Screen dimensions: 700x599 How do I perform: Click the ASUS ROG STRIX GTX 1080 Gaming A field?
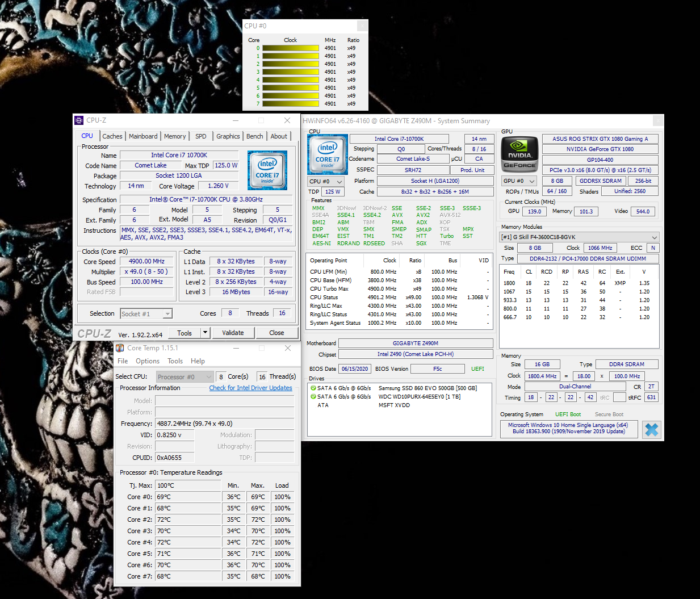tap(600, 139)
